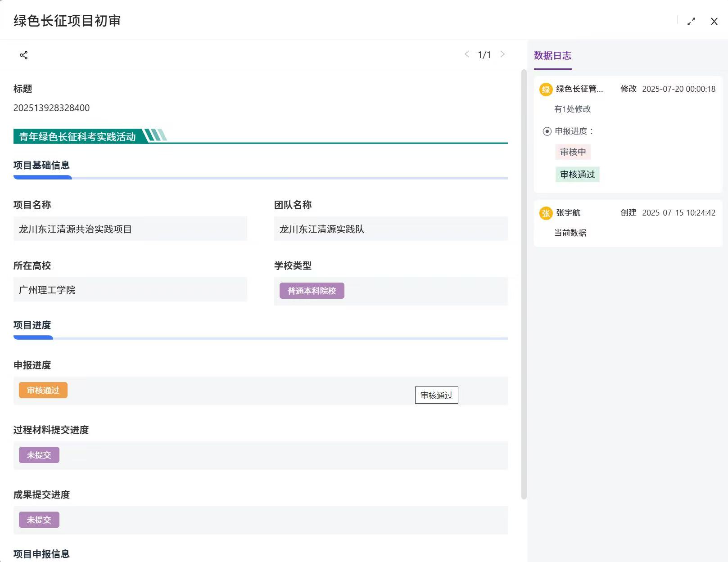Click the 团队名称 field

point(390,229)
